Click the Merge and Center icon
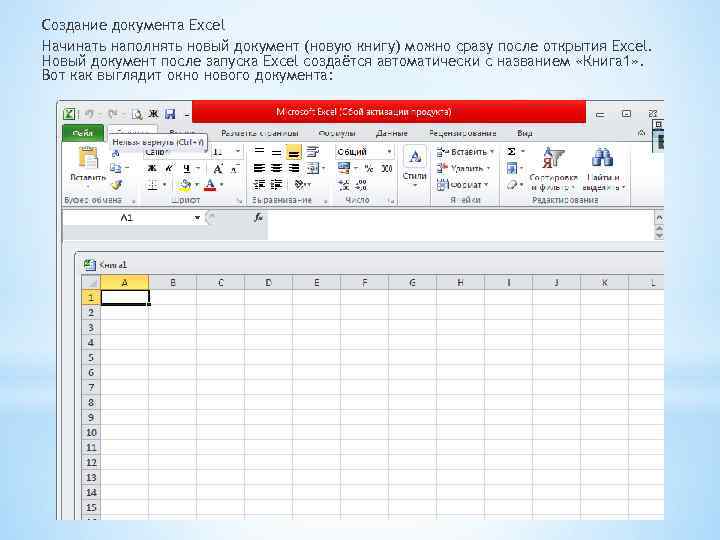The width and height of the screenshot is (720, 540). tap(313, 169)
